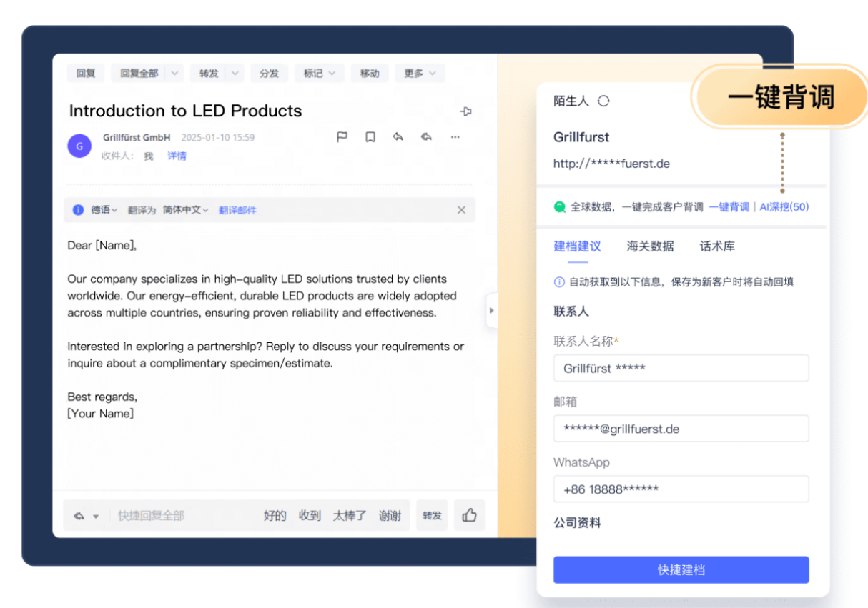Open the 回复全部 dropdown arrow in the toolbar
This screenshot has width=868, height=608.
[x=175, y=73]
